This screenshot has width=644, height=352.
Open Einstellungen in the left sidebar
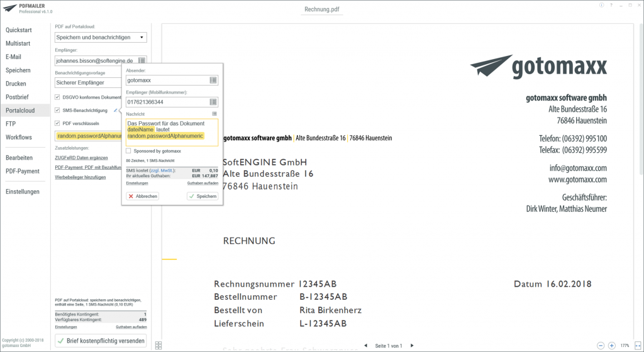click(23, 192)
